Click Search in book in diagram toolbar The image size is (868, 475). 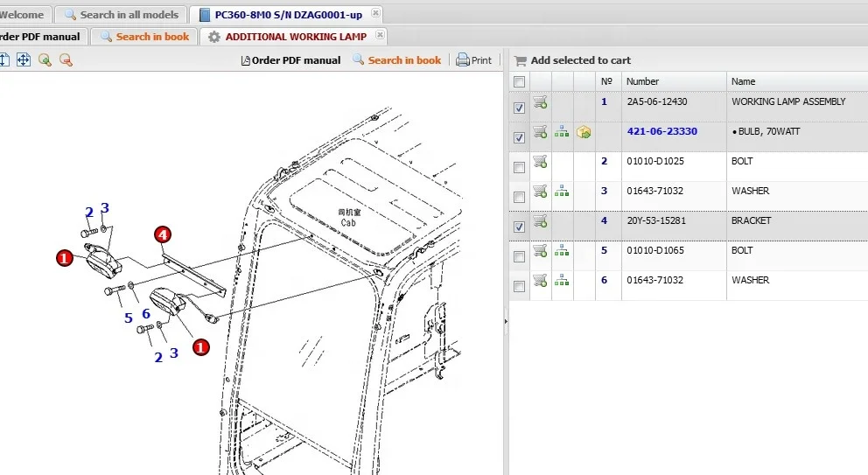click(397, 60)
